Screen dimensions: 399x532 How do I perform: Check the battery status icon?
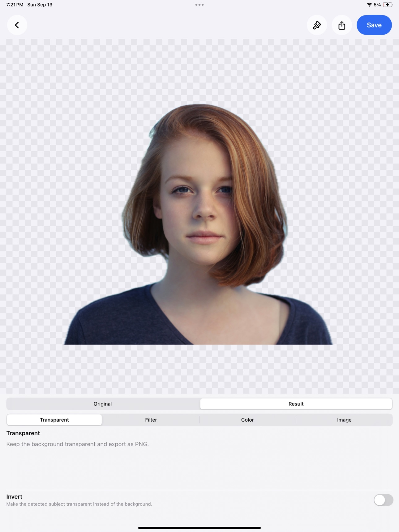coord(388,5)
